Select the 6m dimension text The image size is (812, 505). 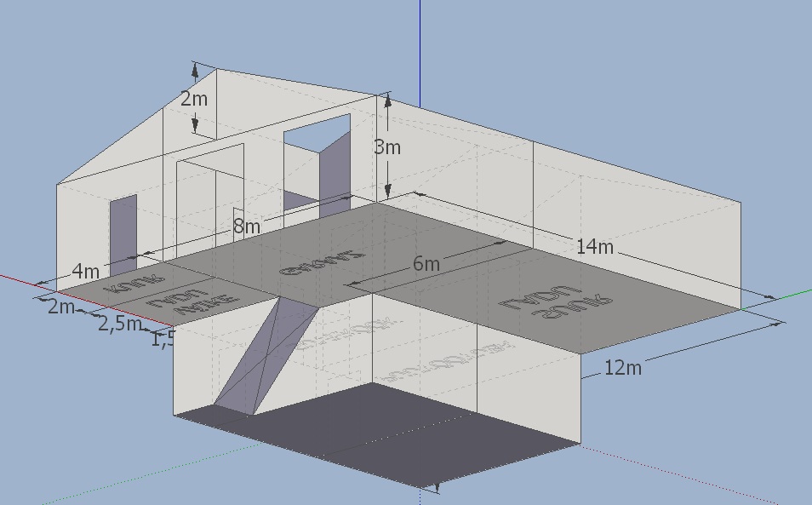(x=426, y=264)
